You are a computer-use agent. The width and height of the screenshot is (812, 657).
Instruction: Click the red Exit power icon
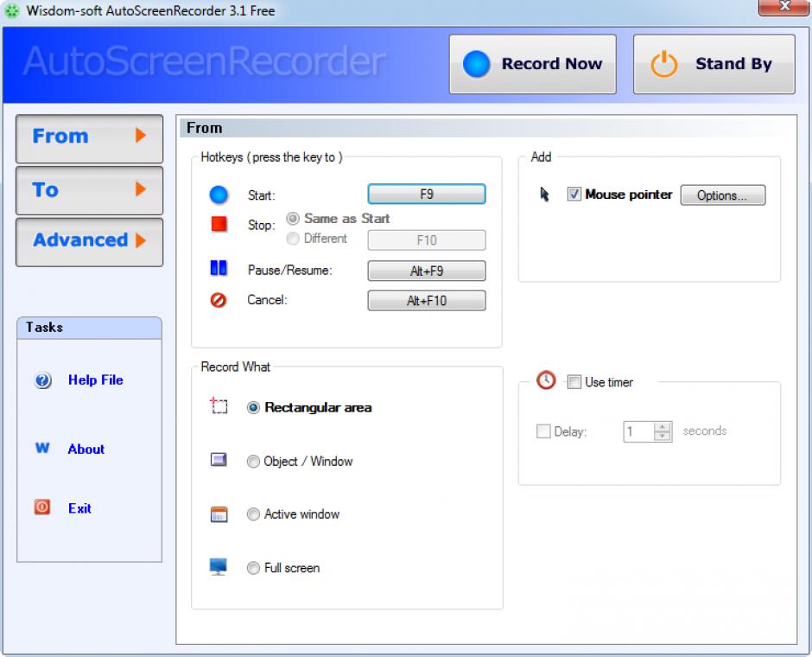(x=42, y=507)
